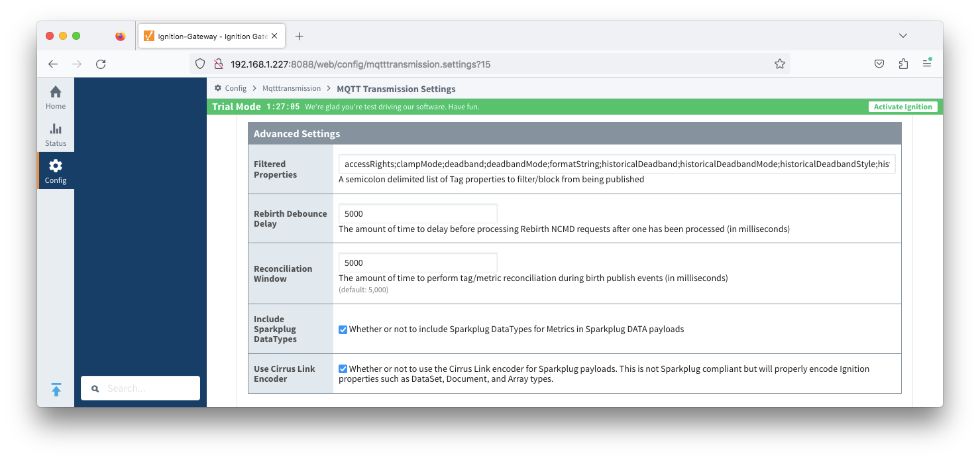Viewport: 980px width, 460px height.
Task: Expand the list all tabs chevron
Action: click(x=902, y=36)
